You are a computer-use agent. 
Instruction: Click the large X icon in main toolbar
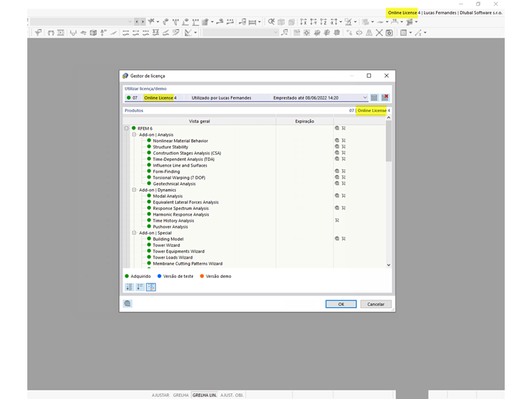point(379,33)
